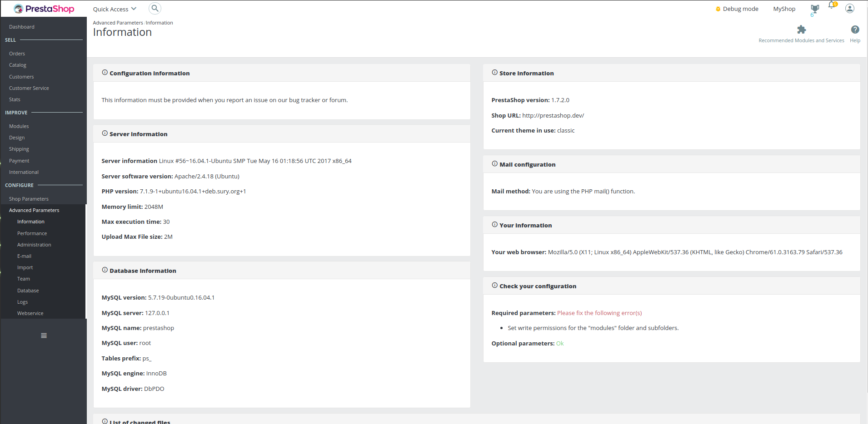Click the Current theme classic value

(566, 130)
